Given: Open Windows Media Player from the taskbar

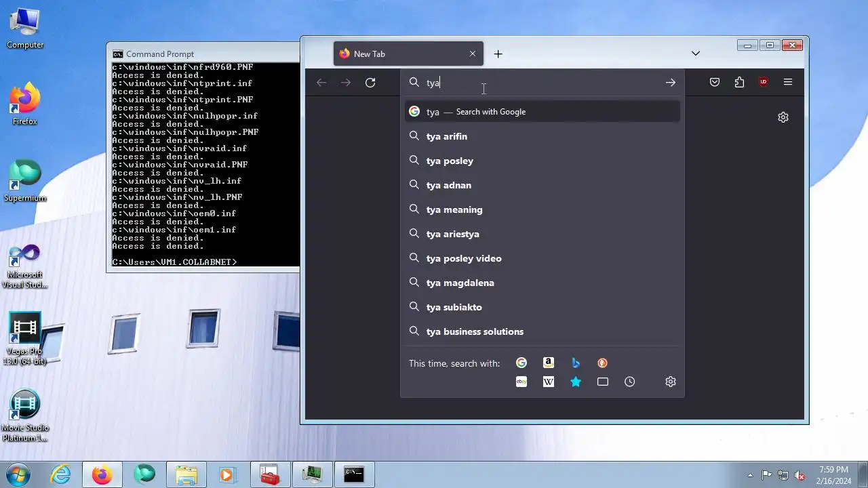Looking at the screenshot, I should (228, 474).
